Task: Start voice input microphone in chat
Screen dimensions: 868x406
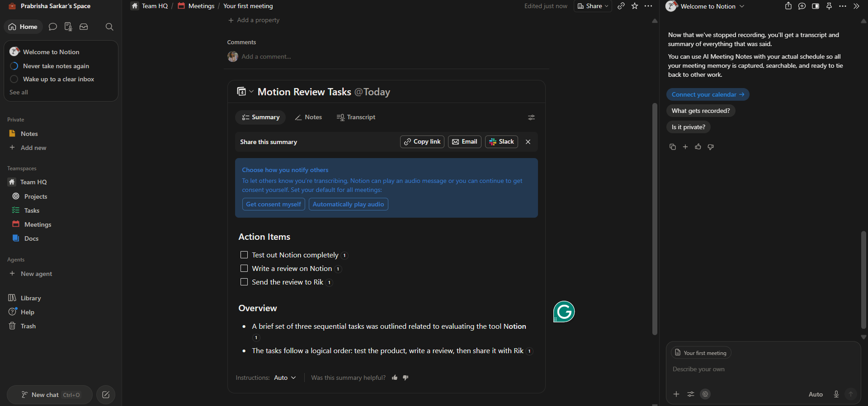Action: pyautogui.click(x=836, y=394)
